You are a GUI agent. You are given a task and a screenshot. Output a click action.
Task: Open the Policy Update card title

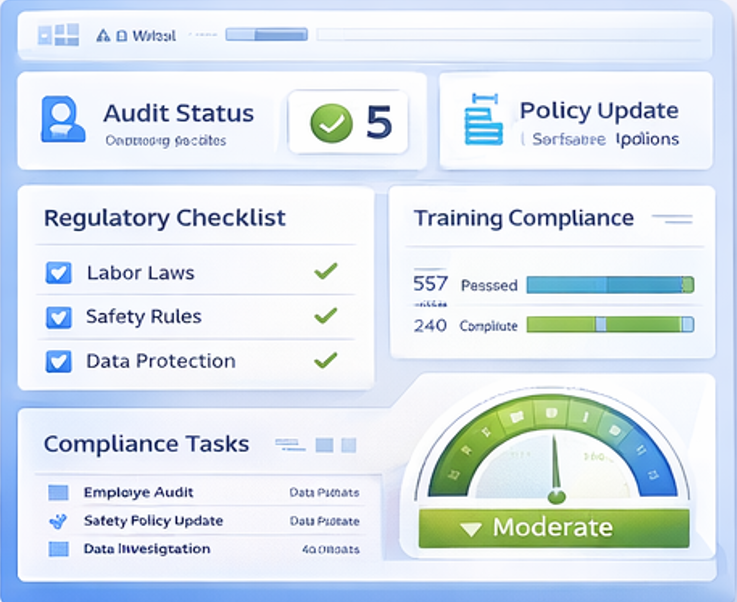coord(599,110)
